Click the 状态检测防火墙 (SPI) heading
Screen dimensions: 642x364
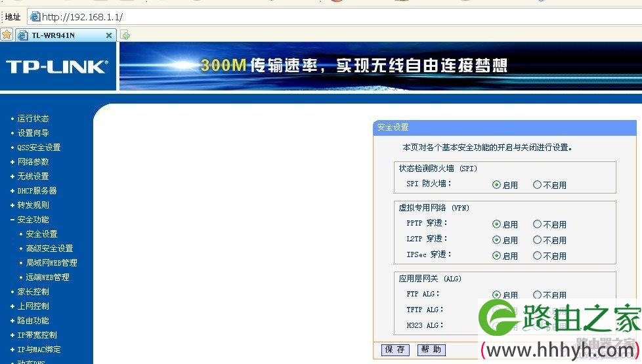(x=438, y=169)
